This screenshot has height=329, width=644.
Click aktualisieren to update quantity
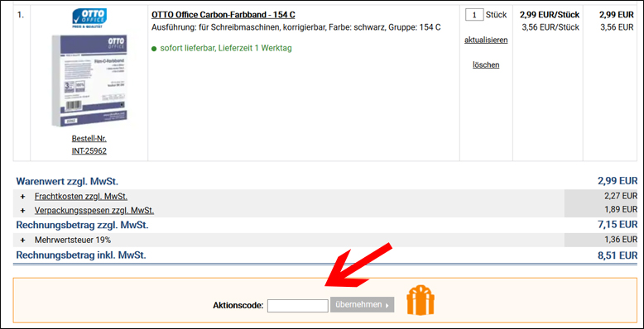tap(486, 41)
